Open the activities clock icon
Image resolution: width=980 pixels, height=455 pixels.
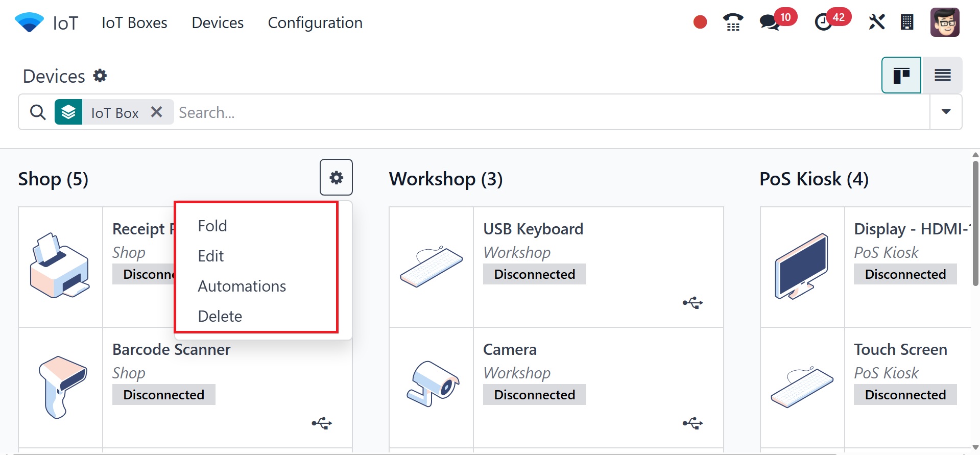823,22
